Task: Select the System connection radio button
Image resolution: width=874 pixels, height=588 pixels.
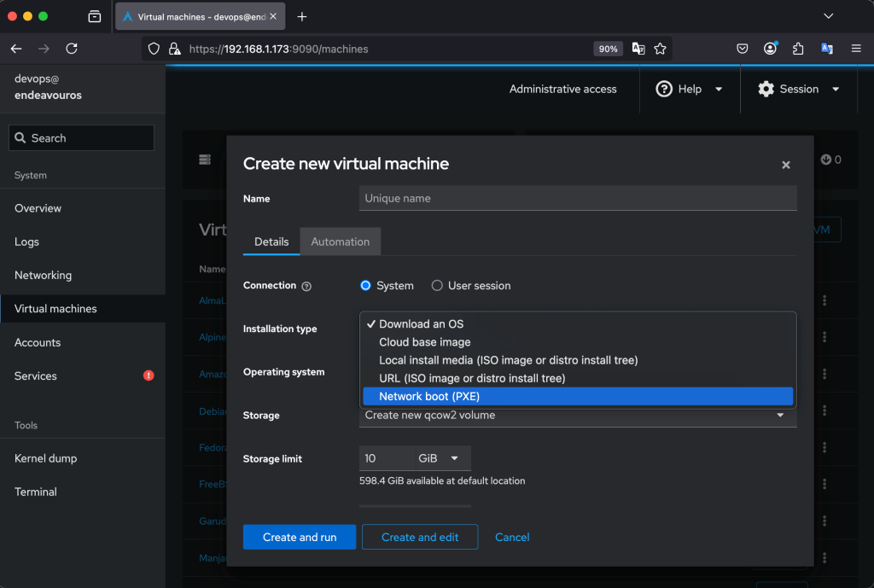Action: click(366, 286)
